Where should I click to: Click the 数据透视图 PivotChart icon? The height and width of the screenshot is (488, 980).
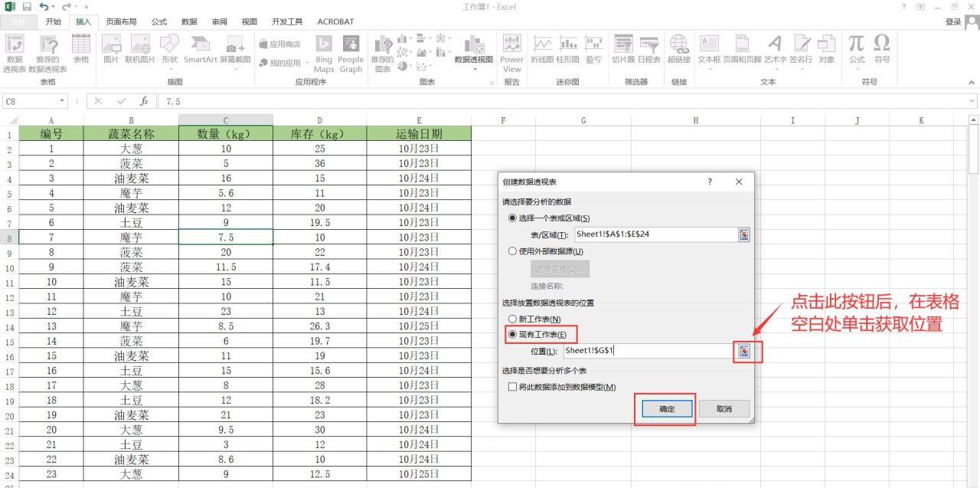point(474,52)
